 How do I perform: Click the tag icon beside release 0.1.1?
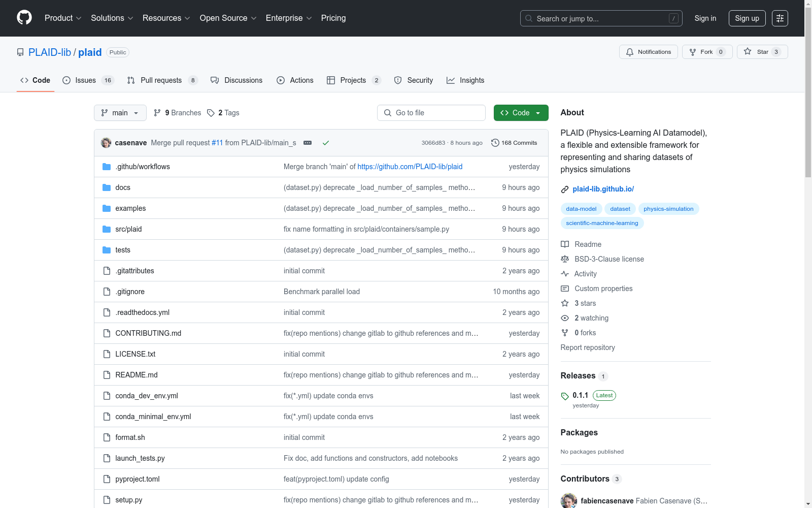(565, 396)
